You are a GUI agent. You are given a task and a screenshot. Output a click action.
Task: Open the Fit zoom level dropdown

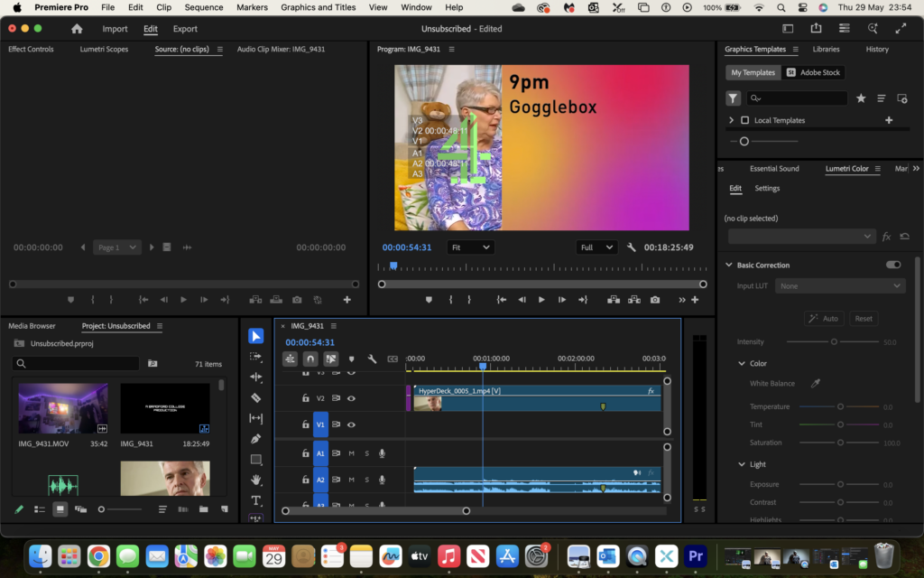click(x=470, y=247)
